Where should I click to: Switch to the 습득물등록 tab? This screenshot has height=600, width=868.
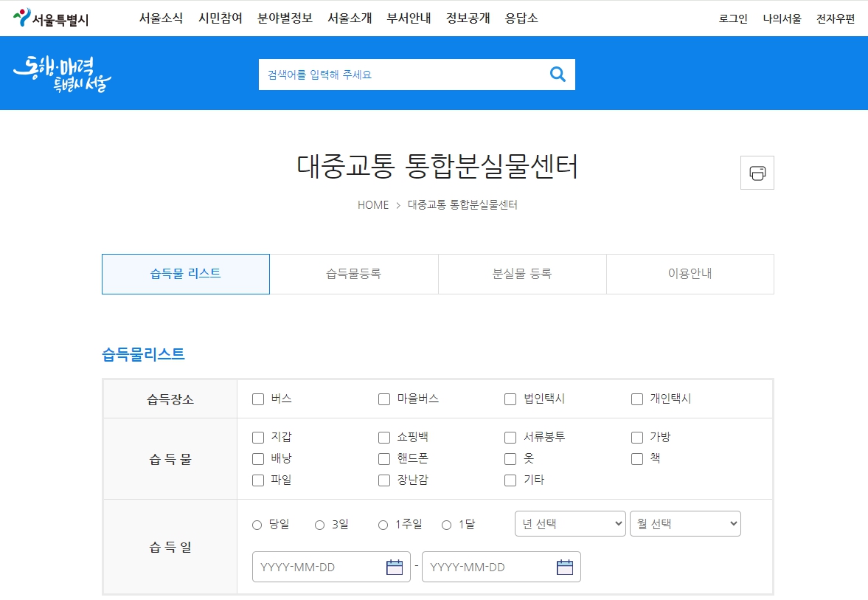point(354,274)
